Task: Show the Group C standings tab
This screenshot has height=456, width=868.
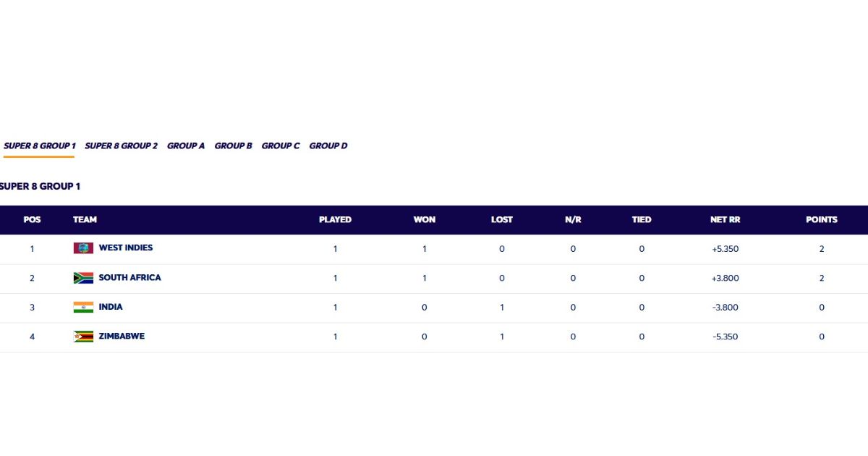Action: [281, 145]
